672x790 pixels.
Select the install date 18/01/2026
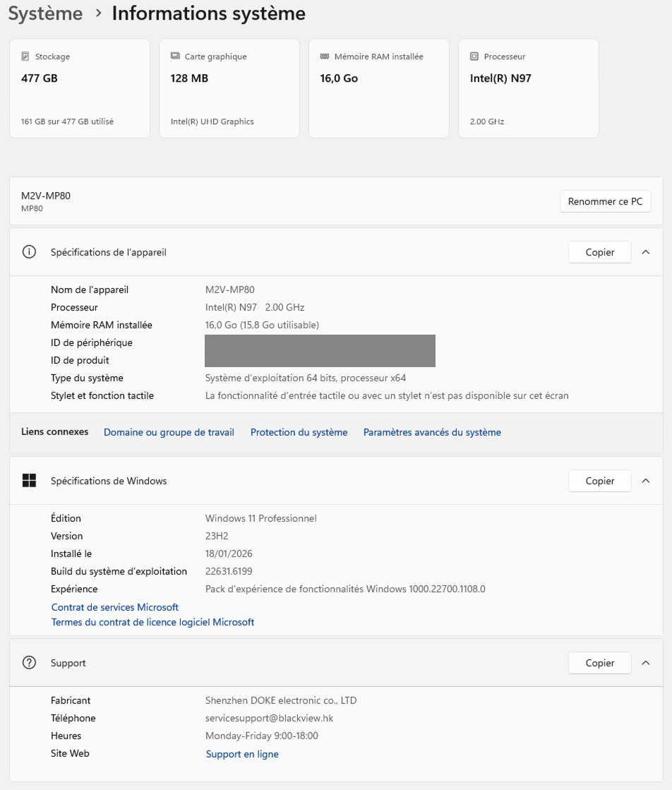pyautogui.click(x=229, y=553)
